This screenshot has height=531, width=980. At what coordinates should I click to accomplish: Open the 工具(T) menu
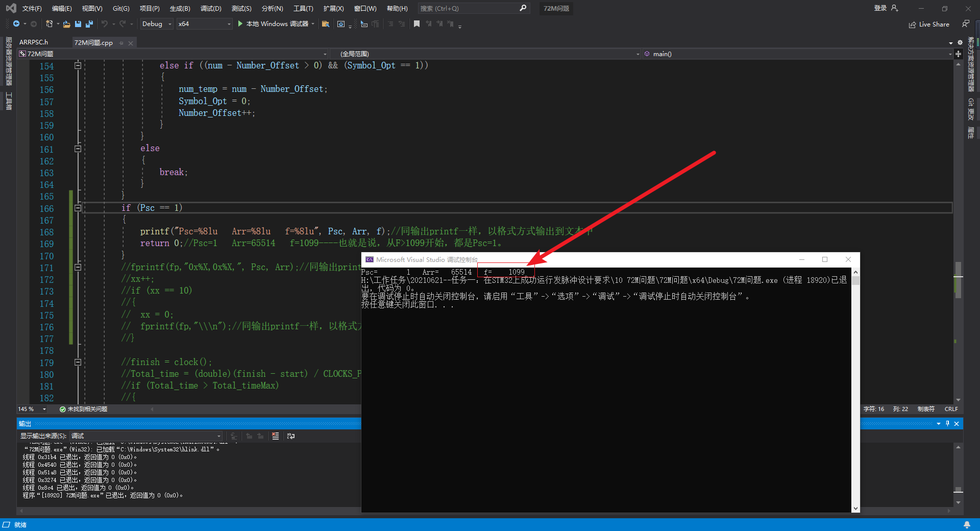tap(303, 8)
